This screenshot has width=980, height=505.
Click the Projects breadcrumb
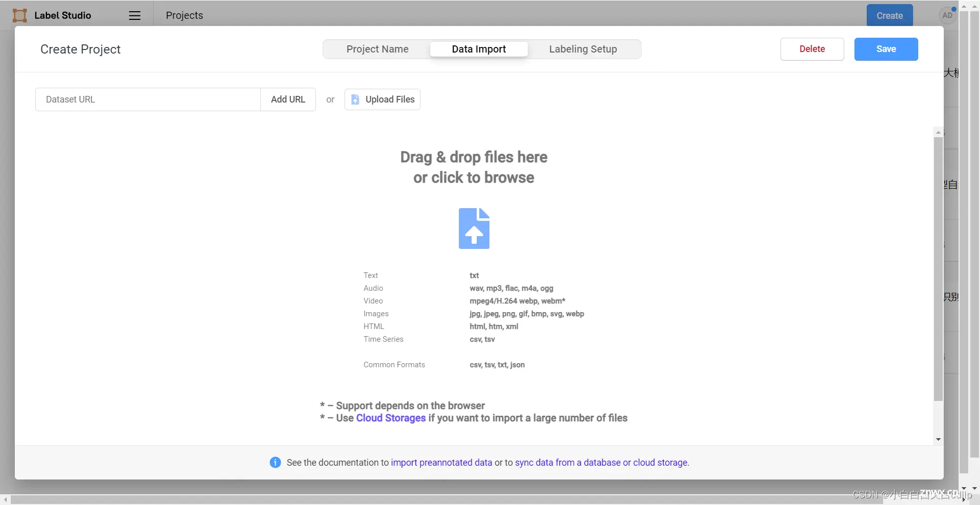click(x=184, y=15)
